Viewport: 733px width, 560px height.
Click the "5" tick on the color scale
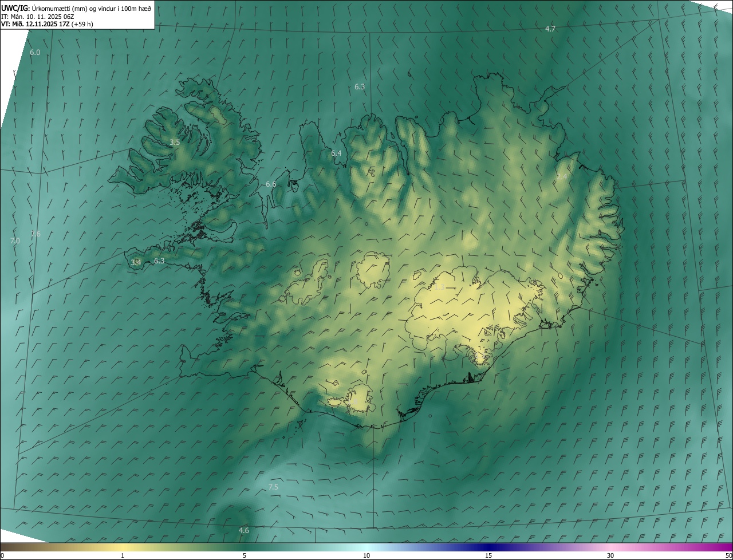point(245,555)
